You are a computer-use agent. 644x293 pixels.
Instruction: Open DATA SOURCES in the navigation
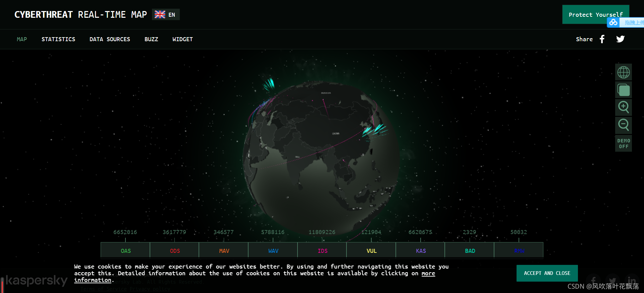110,39
